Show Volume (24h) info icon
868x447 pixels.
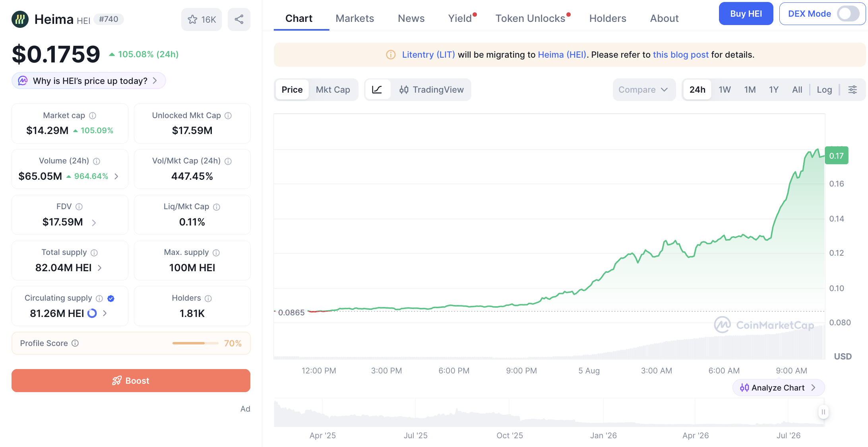(x=97, y=161)
